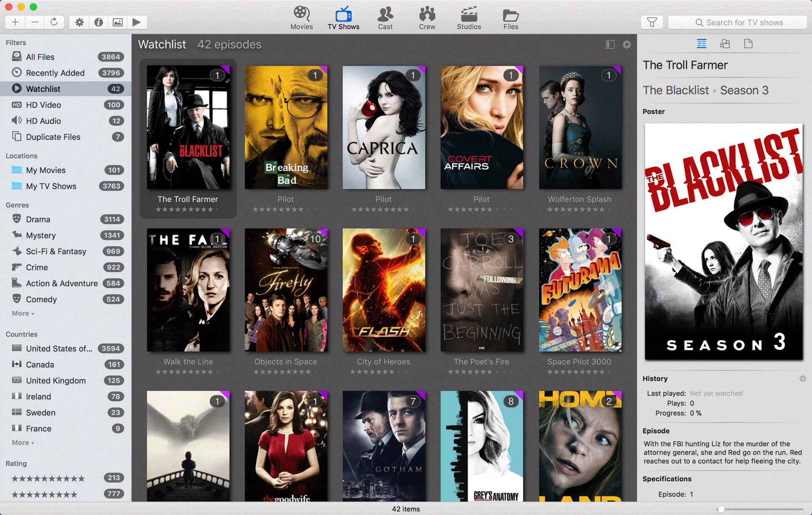Select the Gotham poster thumbnail
The width and height of the screenshot is (812, 515).
pos(384,446)
